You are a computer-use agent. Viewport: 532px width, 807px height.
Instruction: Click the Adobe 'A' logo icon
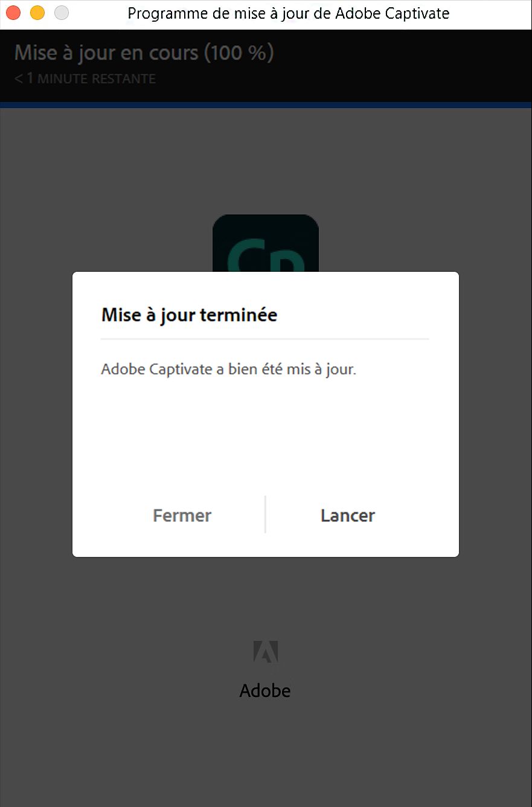pyautogui.click(x=266, y=654)
